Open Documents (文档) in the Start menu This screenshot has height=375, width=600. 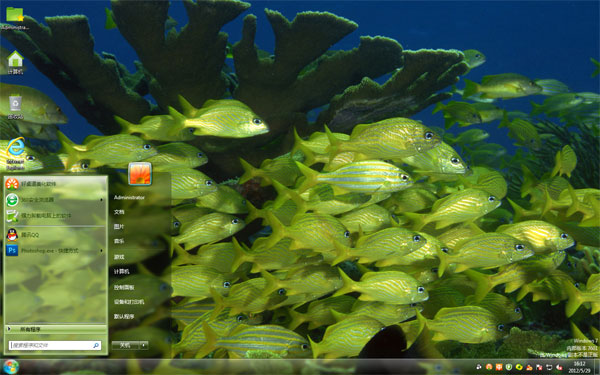coord(119,212)
